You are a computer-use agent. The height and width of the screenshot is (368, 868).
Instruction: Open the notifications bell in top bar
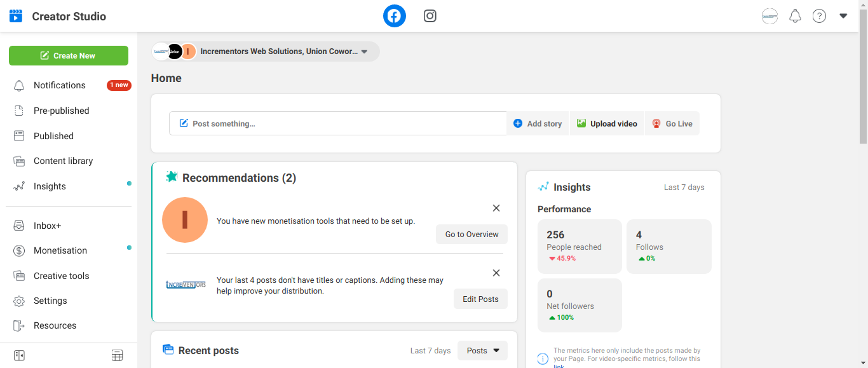pyautogui.click(x=795, y=16)
